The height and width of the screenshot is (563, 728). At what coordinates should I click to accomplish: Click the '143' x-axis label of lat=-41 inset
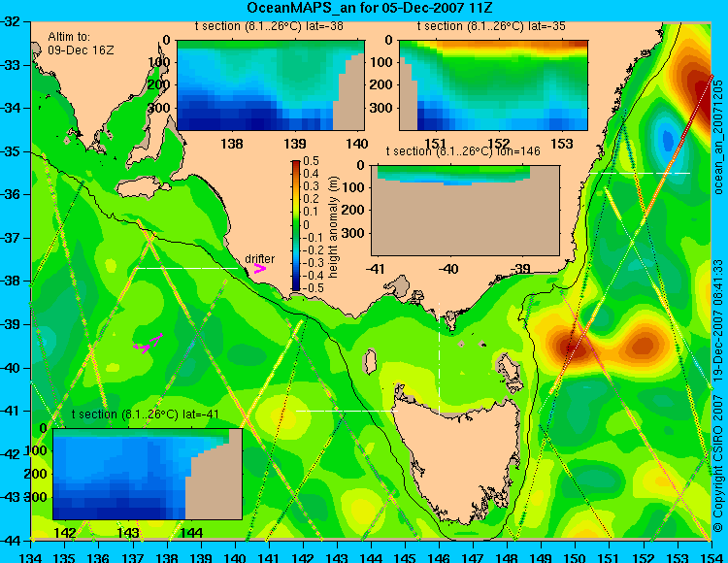128,532
